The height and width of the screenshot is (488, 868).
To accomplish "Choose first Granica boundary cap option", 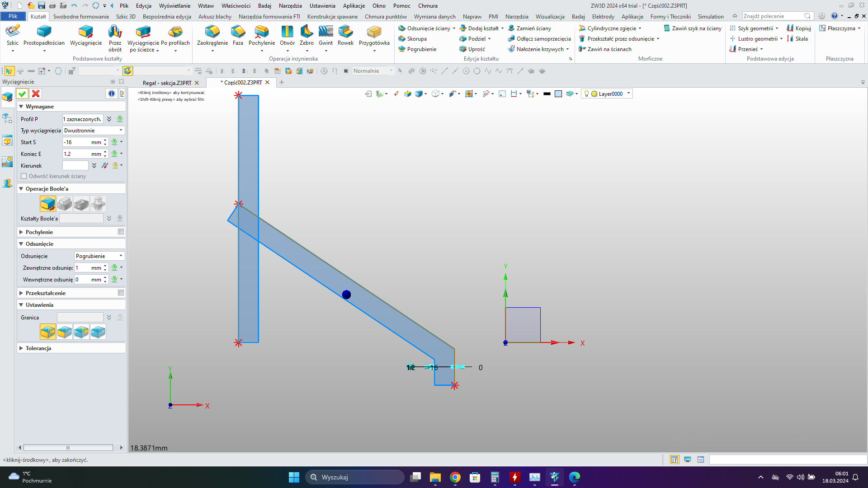I will (47, 332).
